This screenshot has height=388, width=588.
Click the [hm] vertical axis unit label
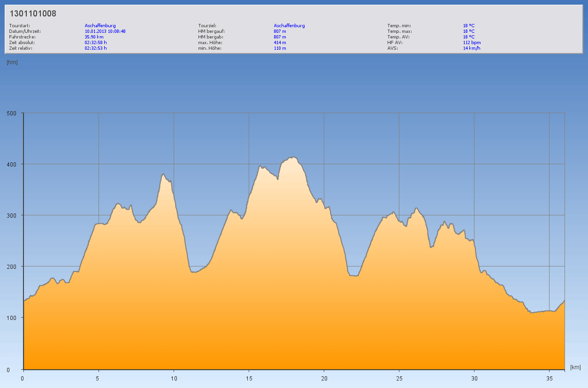[12, 62]
